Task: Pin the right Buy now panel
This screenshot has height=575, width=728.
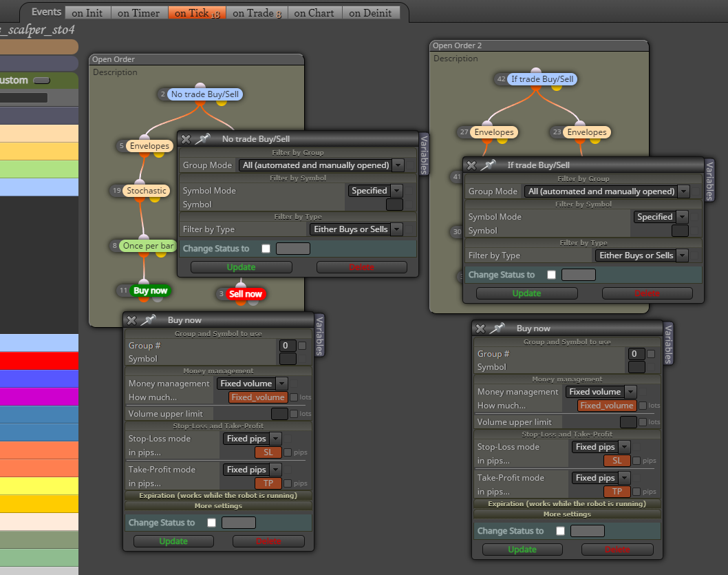Action: coord(497,328)
